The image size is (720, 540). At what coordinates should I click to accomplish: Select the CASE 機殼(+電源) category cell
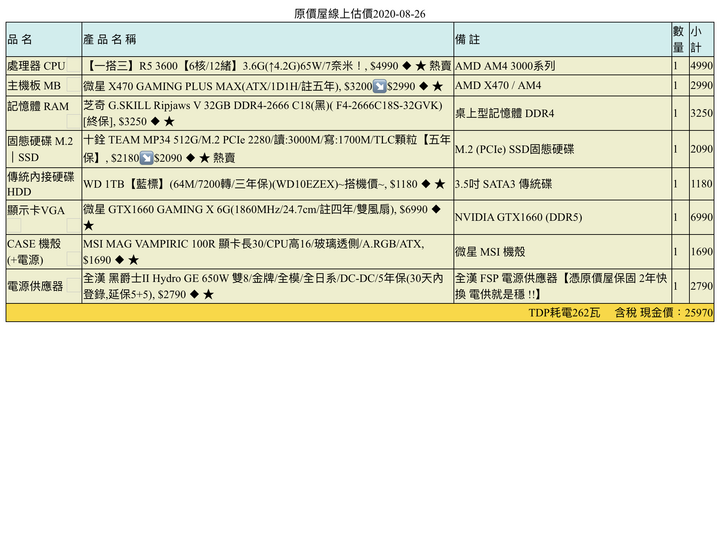[44, 252]
